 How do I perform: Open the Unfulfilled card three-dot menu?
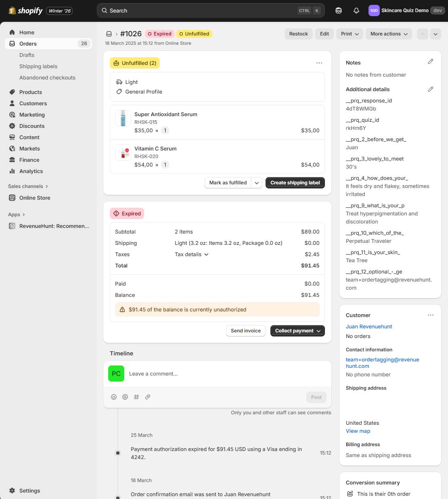click(x=319, y=63)
